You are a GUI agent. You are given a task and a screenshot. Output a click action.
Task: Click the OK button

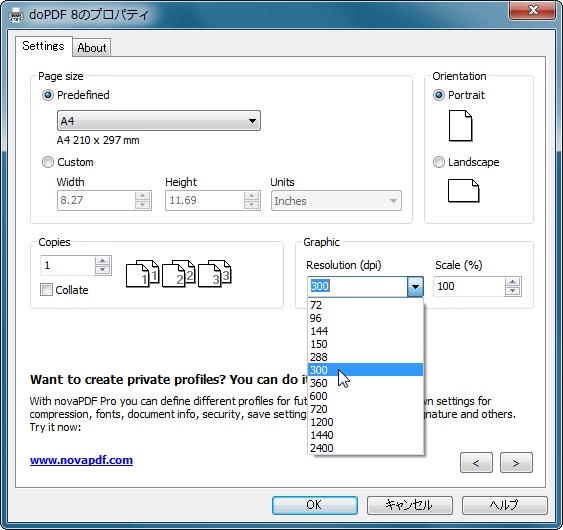[x=315, y=505]
